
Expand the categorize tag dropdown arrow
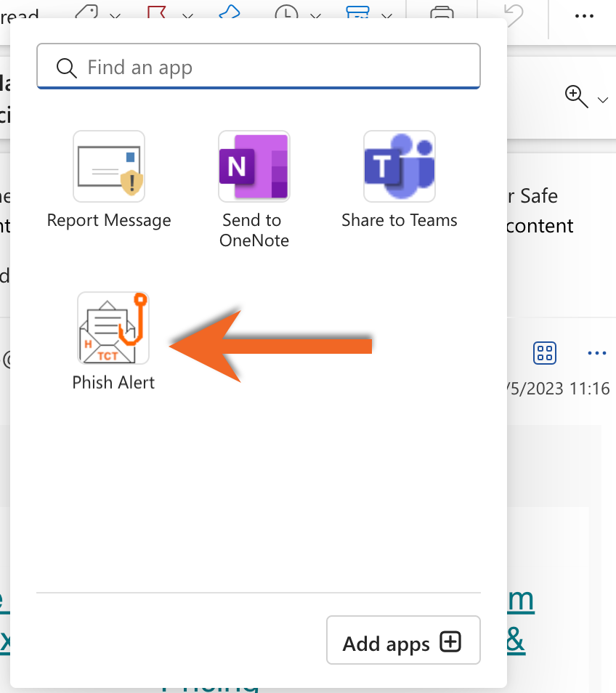pyautogui.click(x=114, y=16)
